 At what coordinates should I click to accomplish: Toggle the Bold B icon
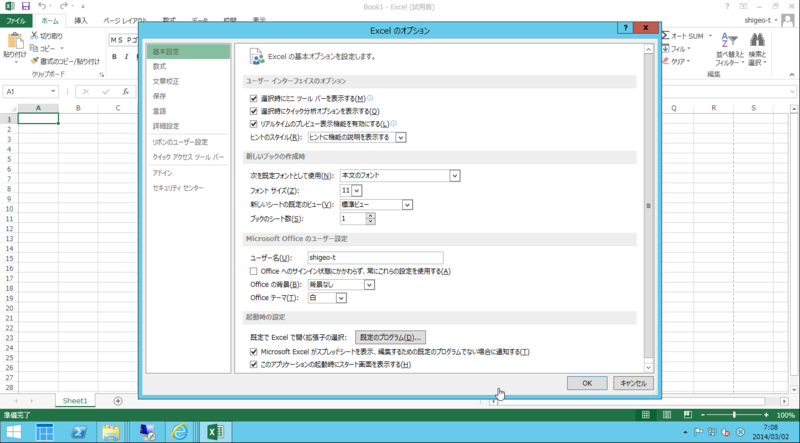pyautogui.click(x=114, y=57)
